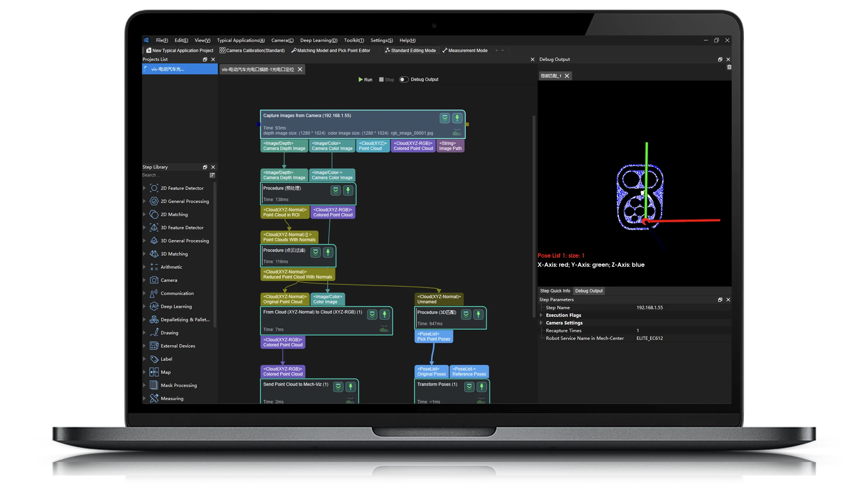Expand details of Procedure (点云过滤) step
The width and height of the screenshot is (868, 488).
click(315, 252)
